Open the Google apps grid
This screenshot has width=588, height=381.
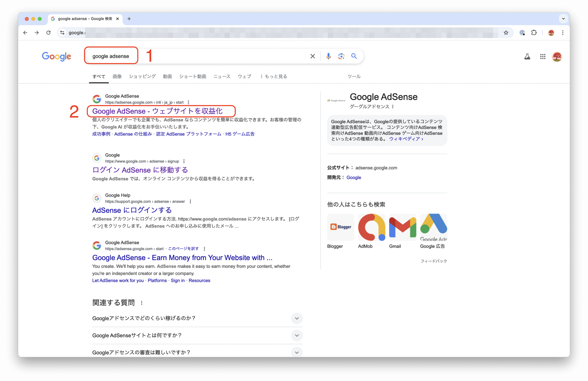543,56
